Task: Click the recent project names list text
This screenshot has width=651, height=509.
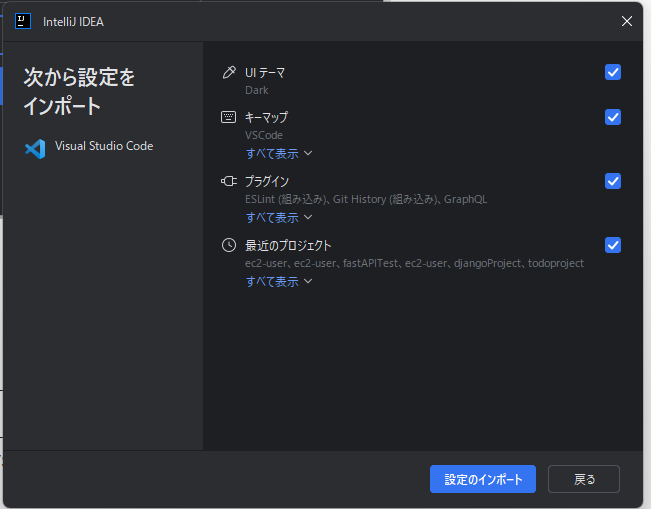Action: pos(414,263)
